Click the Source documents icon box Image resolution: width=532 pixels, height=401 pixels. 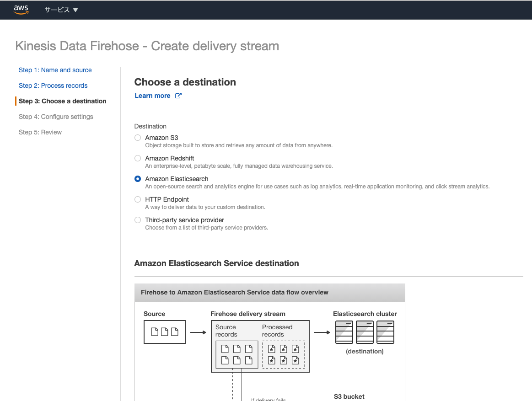click(165, 332)
